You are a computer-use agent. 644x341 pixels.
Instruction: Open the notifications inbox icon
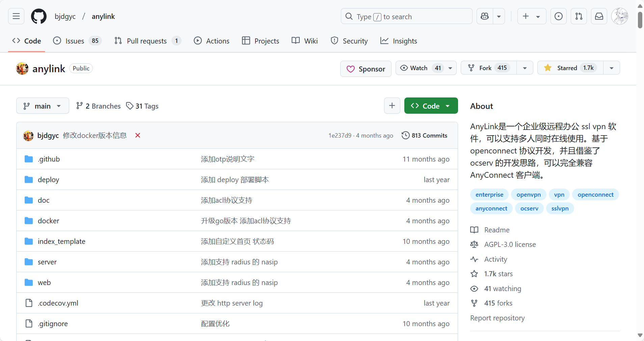pos(599,16)
